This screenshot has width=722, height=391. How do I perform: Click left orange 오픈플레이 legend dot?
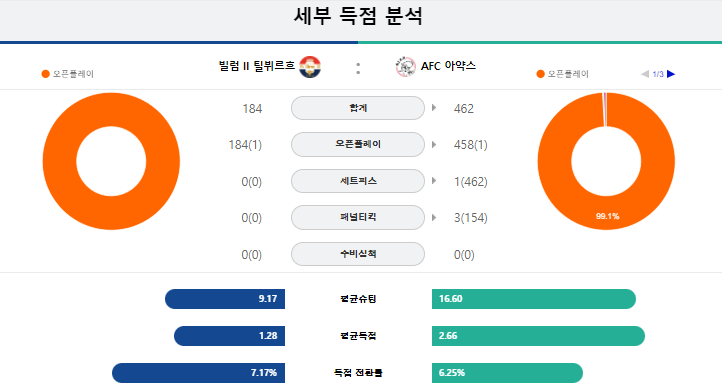(x=45, y=74)
